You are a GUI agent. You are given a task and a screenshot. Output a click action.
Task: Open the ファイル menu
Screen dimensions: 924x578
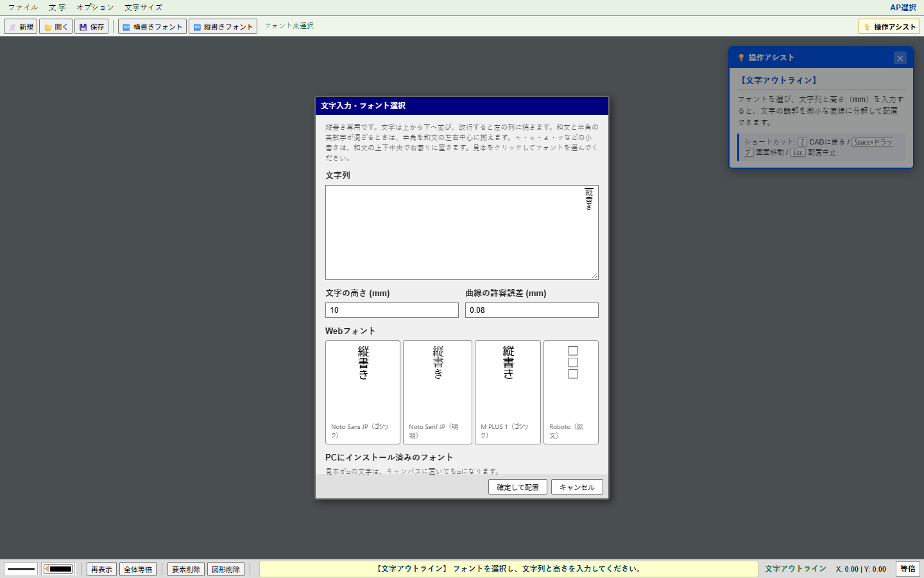[x=23, y=8]
